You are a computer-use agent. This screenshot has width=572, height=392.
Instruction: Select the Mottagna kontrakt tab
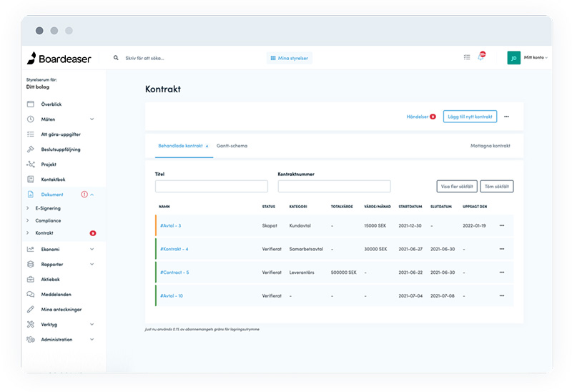[490, 146]
